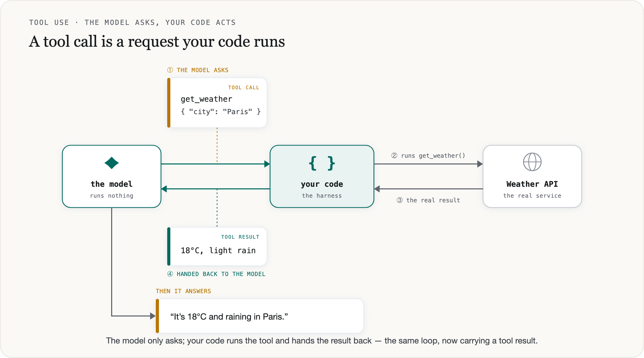Click 'the real service' caption
Image resolution: width=644 pixels, height=358 pixels.
pyautogui.click(x=532, y=196)
